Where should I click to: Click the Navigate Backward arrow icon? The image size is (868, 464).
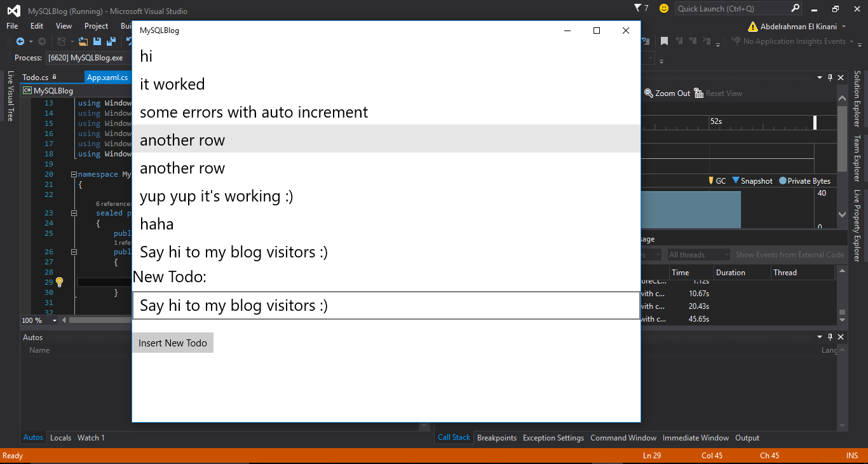pos(20,41)
